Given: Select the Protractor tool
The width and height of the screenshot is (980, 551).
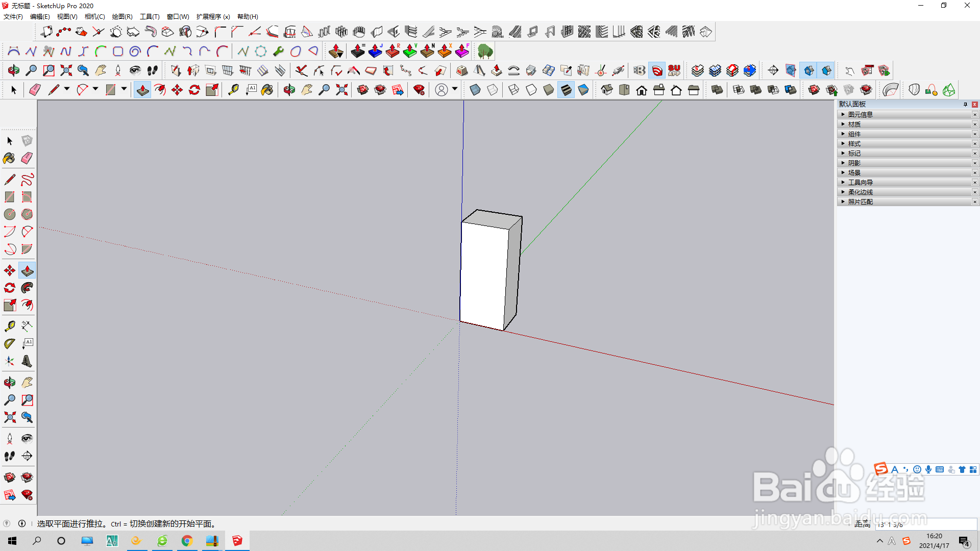Looking at the screenshot, I should click(x=10, y=344).
